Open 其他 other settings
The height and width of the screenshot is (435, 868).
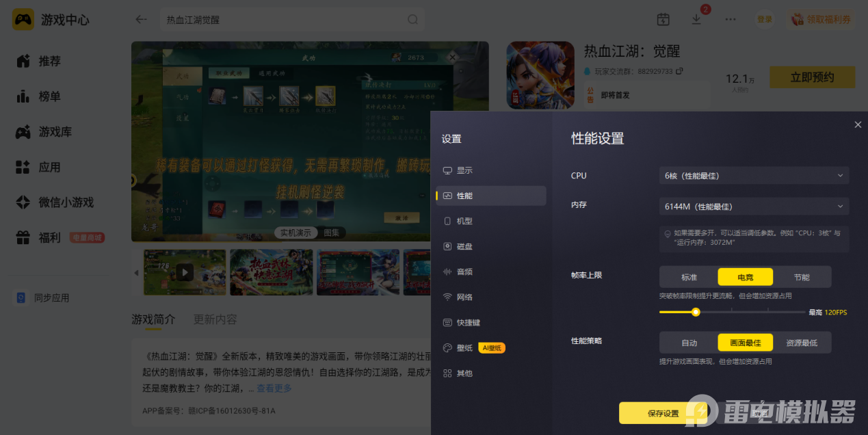point(490,373)
